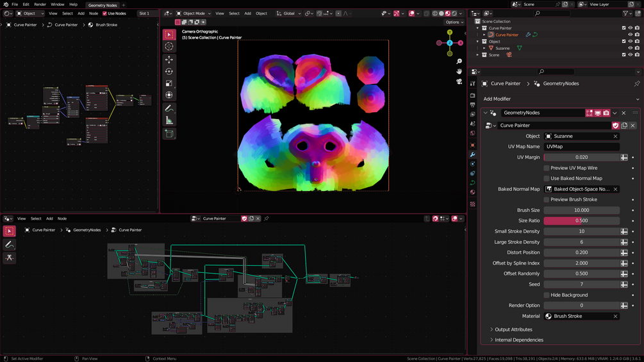Select the Move tool in the viewport toolbar
This screenshot has height=362, width=644.
169,60
